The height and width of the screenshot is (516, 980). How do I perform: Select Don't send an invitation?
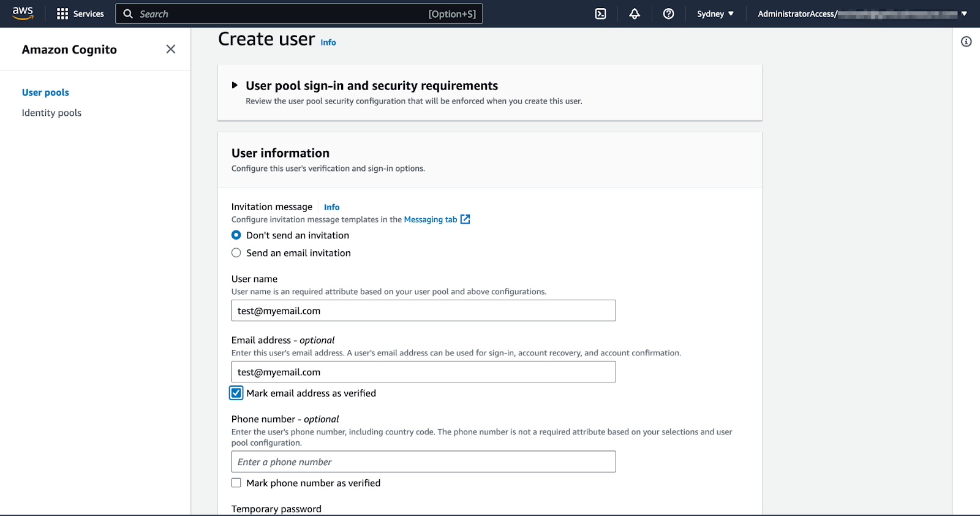[236, 235]
